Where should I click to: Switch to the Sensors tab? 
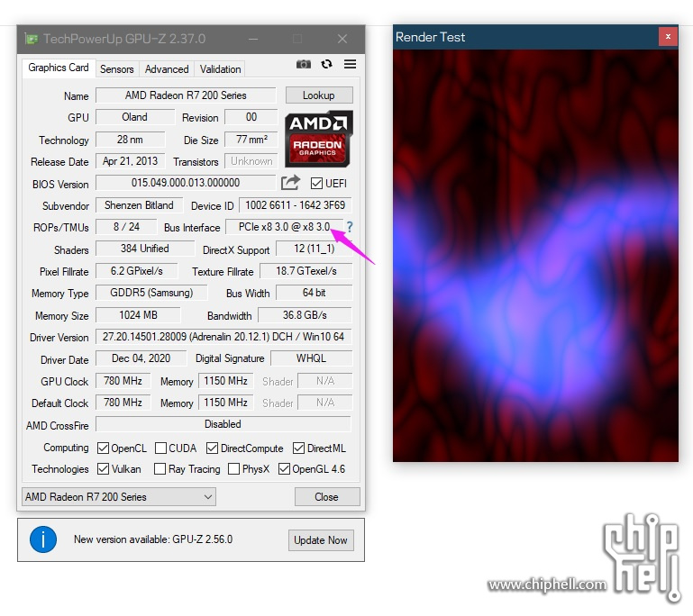(116, 69)
